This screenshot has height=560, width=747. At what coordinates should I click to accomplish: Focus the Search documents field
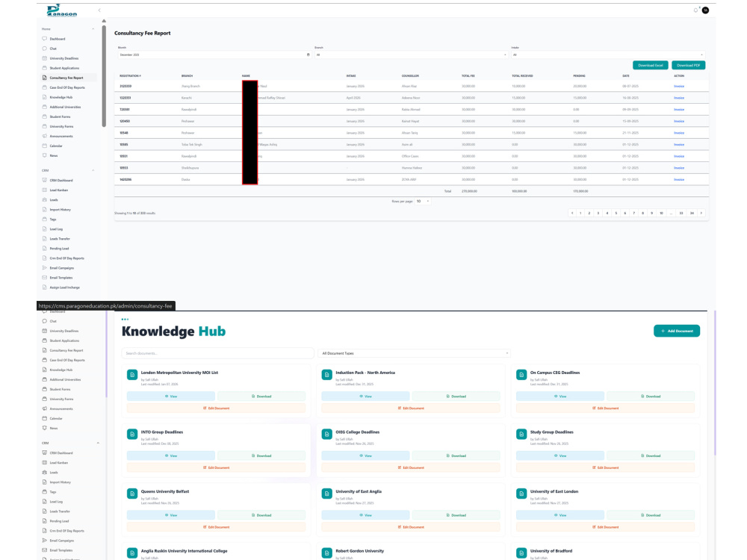click(217, 353)
